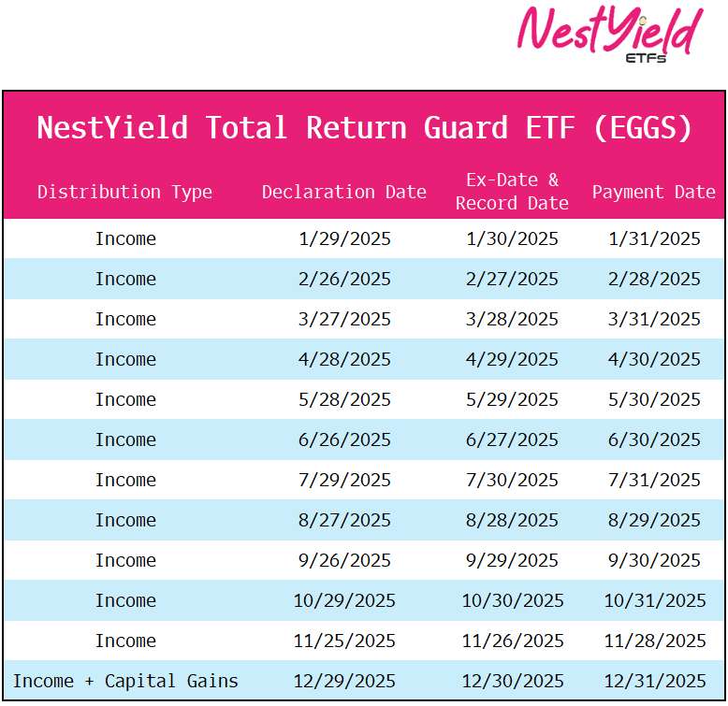Select the Income + Capital Gains row label
728x706 pixels.
[125, 681]
